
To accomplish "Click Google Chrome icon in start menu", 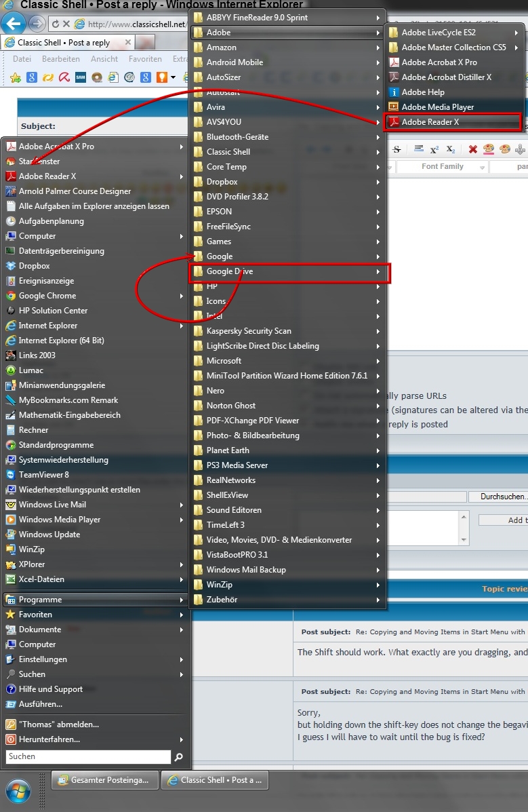I will 10,296.
